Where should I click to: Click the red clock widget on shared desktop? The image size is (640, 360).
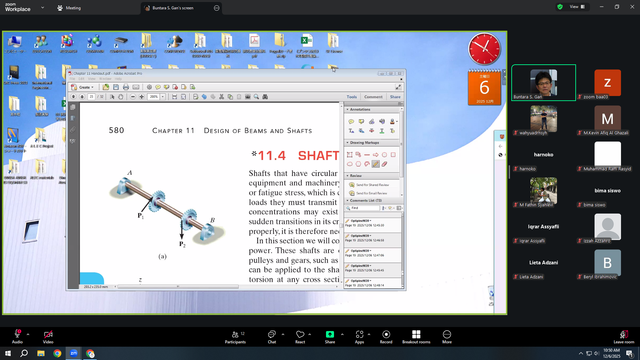coord(484,49)
